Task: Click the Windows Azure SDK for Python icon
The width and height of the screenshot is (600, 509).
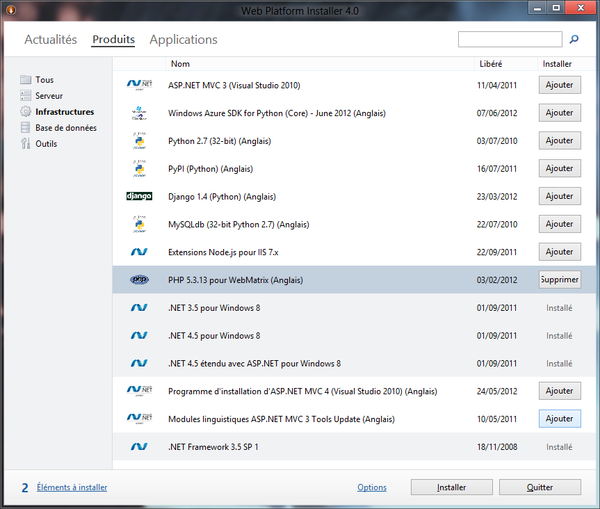Action: (x=139, y=113)
